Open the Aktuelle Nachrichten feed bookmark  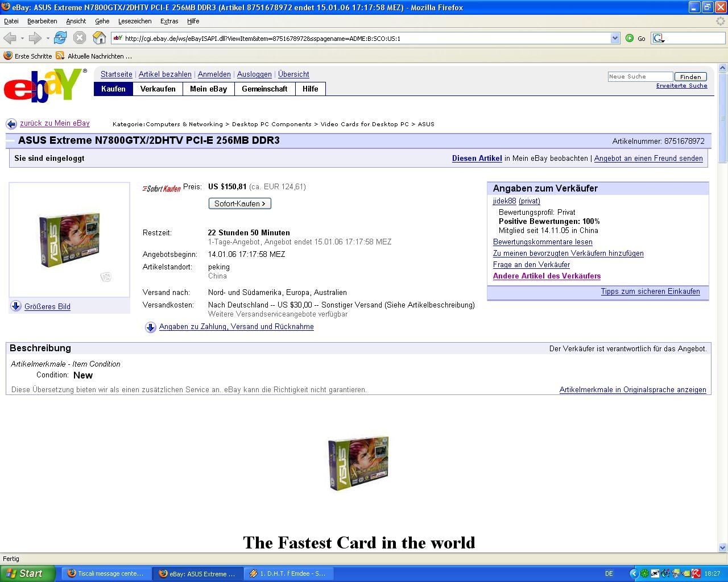[94, 56]
